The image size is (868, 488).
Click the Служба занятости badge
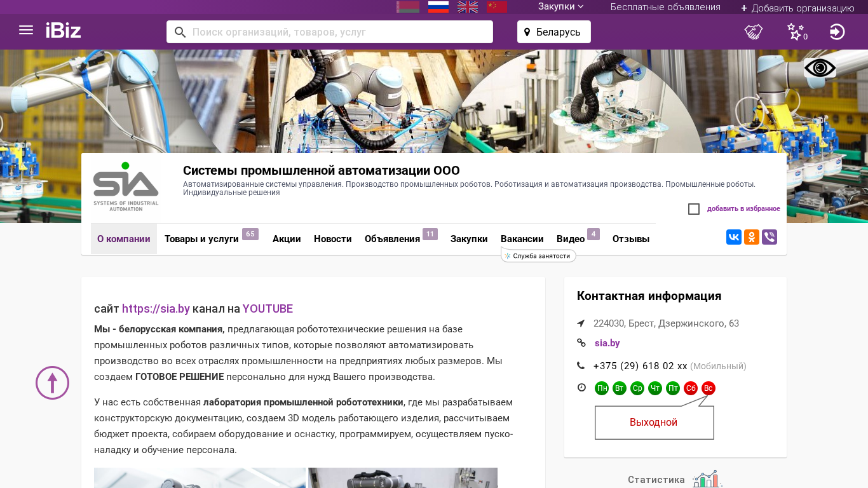click(539, 255)
